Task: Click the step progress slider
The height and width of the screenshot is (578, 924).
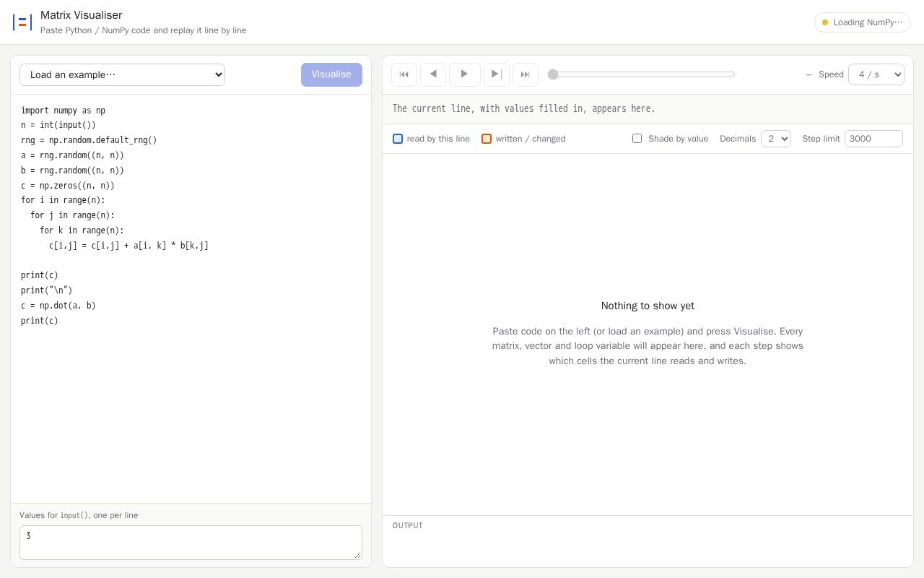Action: (x=641, y=74)
